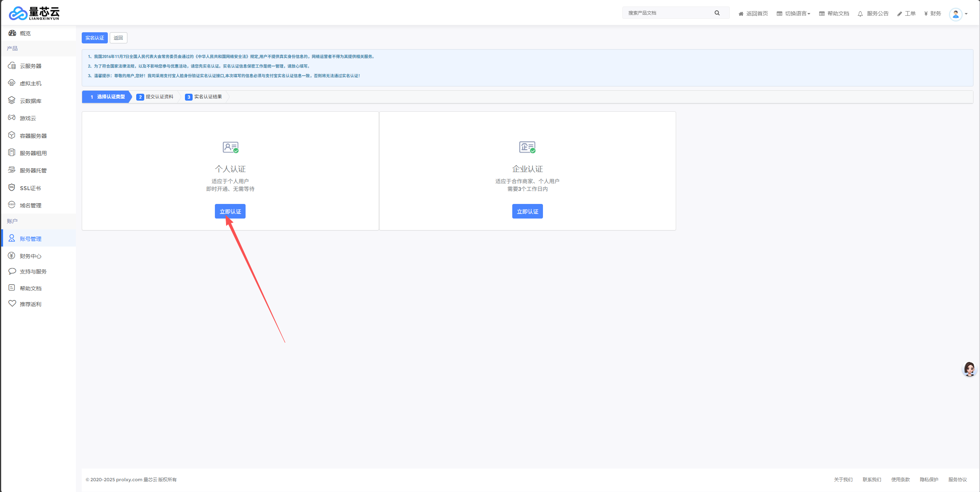Open the user avatar dropdown menu
Viewport: 980px width, 492px height.
click(958, 14)
